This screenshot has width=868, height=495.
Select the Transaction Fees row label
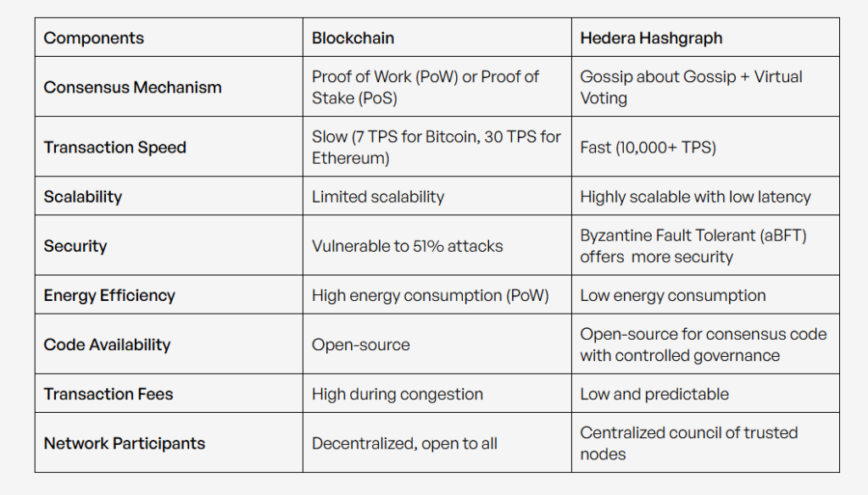click(x=108, y=394)
